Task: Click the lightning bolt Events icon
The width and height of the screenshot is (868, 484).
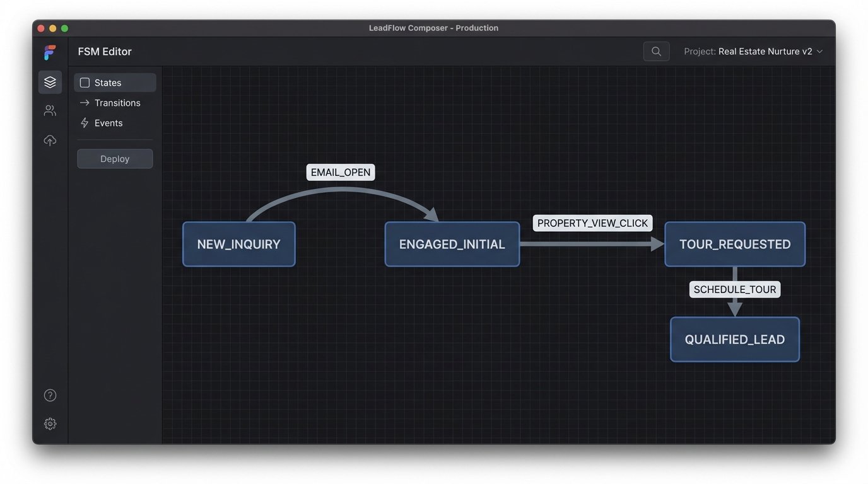Action: tap(85, 123)
